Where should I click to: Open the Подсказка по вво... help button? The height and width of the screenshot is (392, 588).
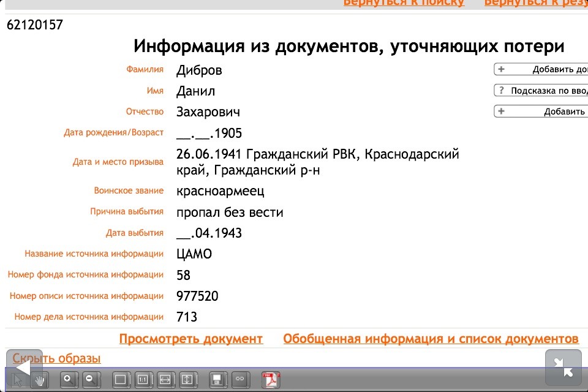pyautogui.click(x=541, y=91)
